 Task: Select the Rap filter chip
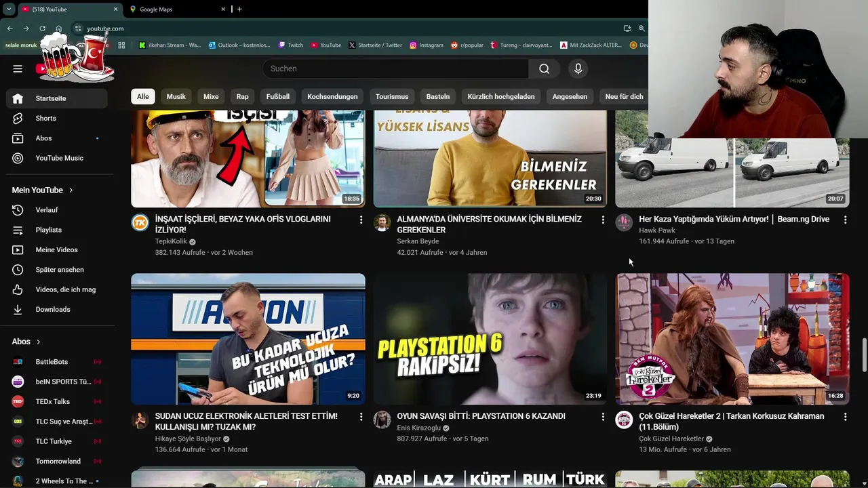pyautogui.click(x=243, y=96)
